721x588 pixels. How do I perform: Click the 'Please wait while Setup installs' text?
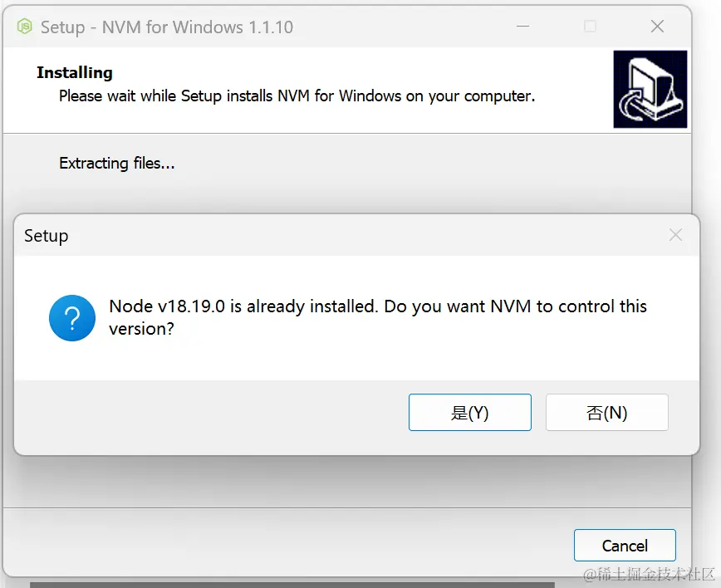297,96
